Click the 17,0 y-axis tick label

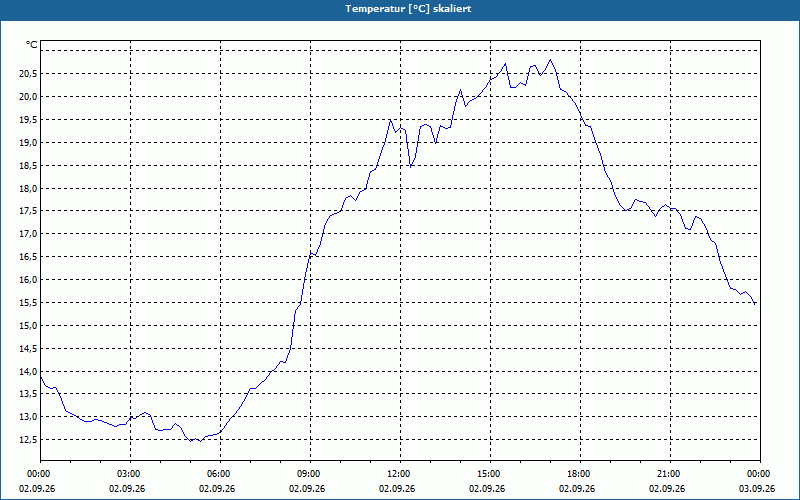28,234
